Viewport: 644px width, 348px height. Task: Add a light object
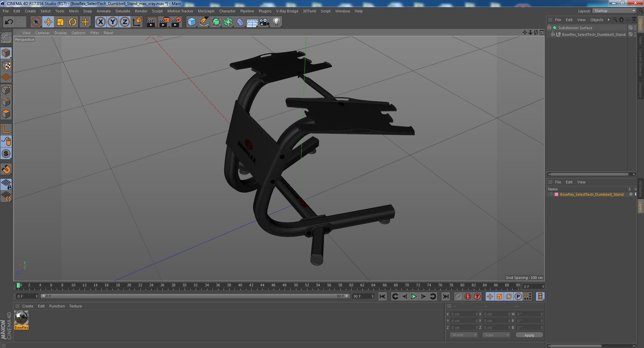[277, 22]
